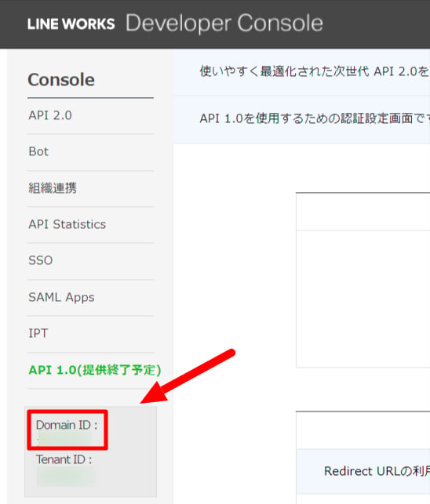This screenshot has height=504, width=430.
Task: Click the Domain ID label
Action: click(x=67, y=426)
